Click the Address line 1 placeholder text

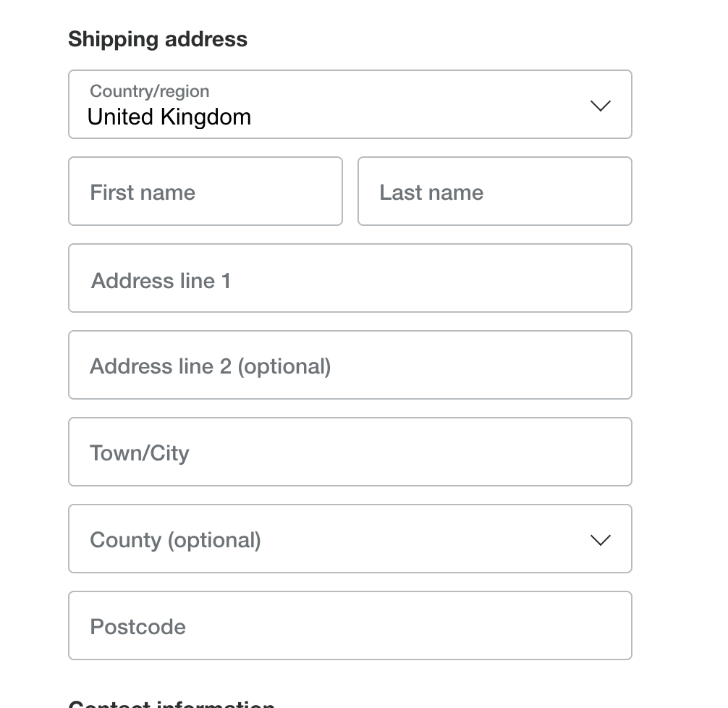pos(161,281)
